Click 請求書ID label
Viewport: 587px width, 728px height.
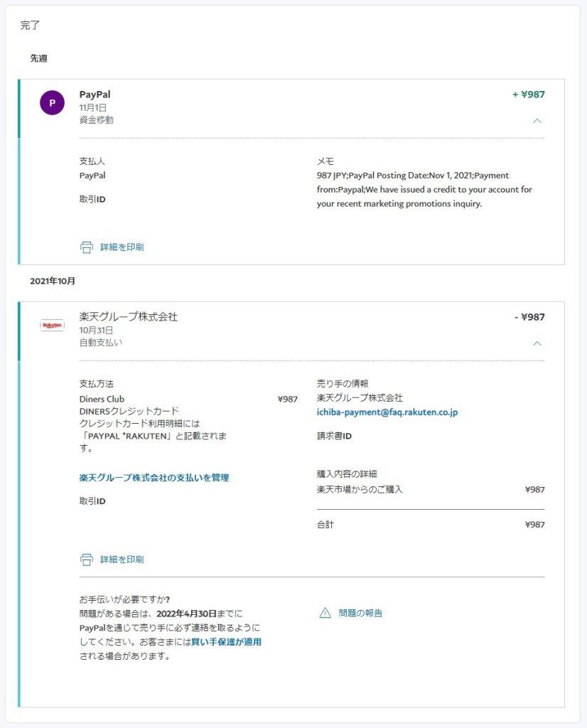[x=334, y=436]
